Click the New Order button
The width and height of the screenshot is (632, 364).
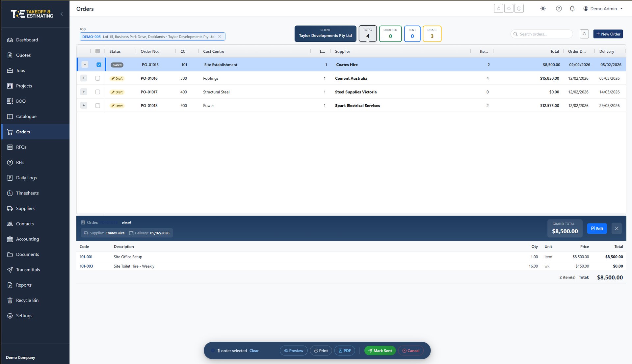(608, 34)
